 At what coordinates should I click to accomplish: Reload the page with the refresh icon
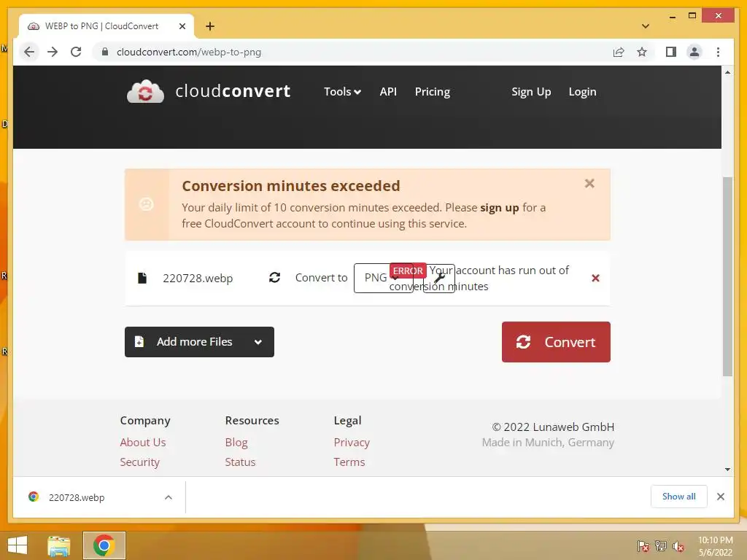pos(76,52)
